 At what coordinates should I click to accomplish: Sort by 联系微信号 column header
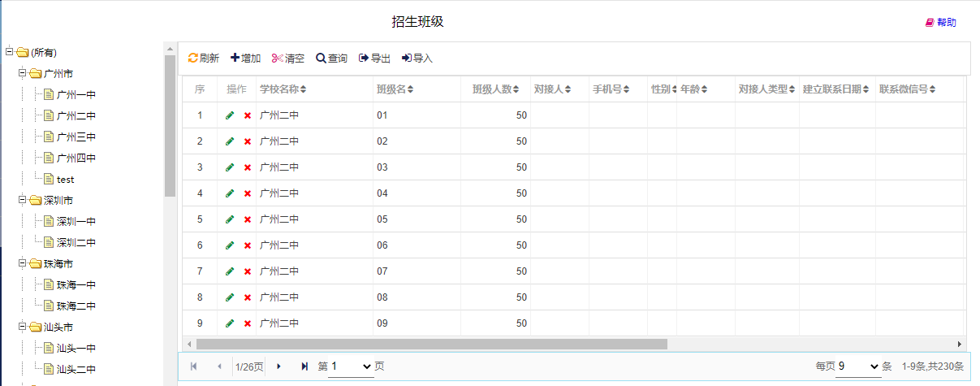pyautogui.click(x=908, y=89)
